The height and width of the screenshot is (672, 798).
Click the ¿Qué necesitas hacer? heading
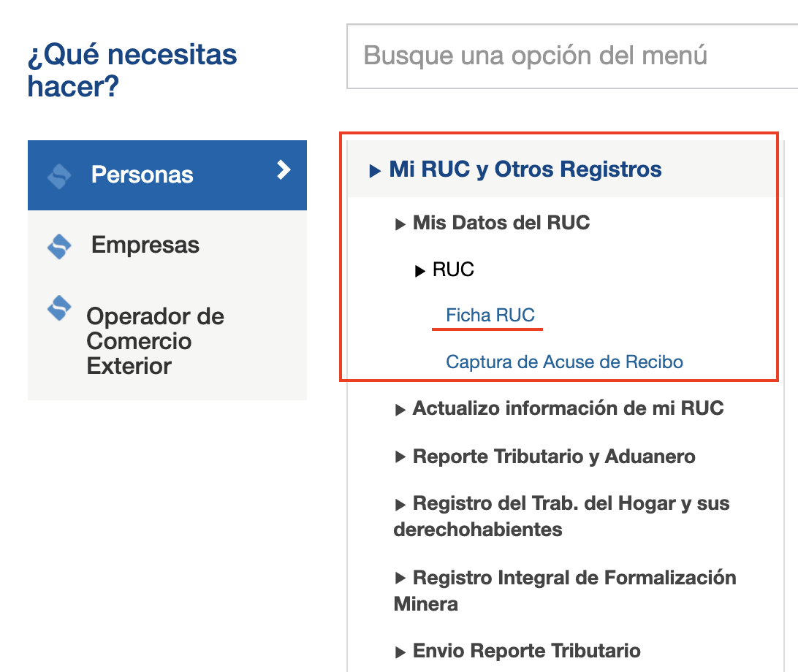(132, 70)
